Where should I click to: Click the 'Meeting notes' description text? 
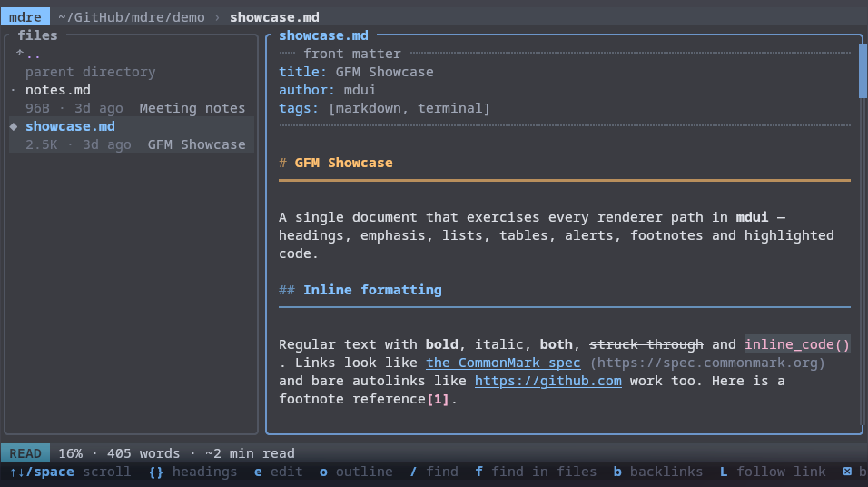[192, 108]
